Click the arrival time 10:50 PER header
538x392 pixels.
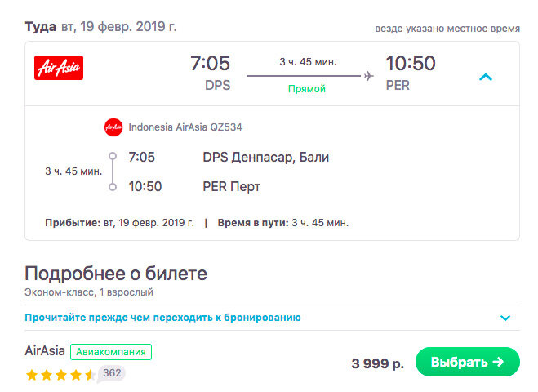(x=411, y=73)
